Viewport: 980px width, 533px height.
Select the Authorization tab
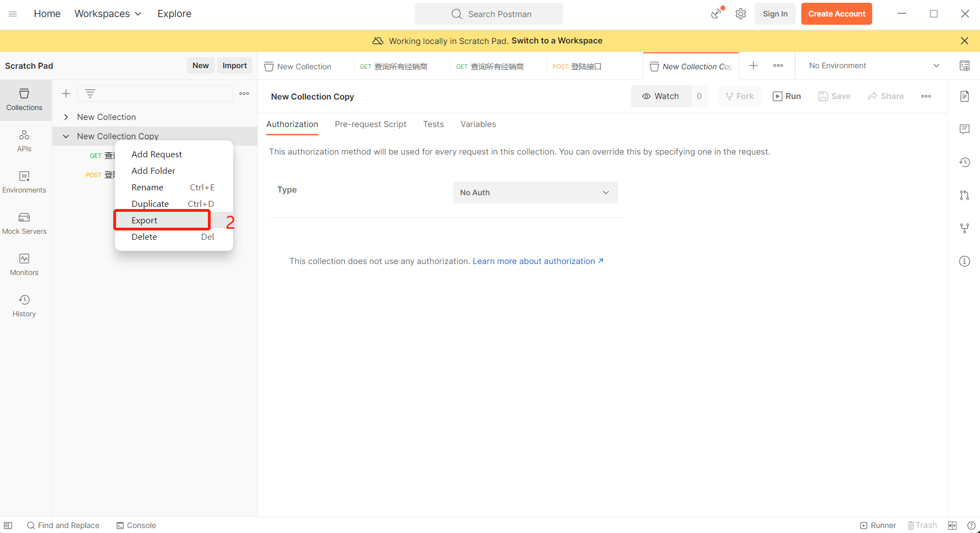(x=292, y=124)
